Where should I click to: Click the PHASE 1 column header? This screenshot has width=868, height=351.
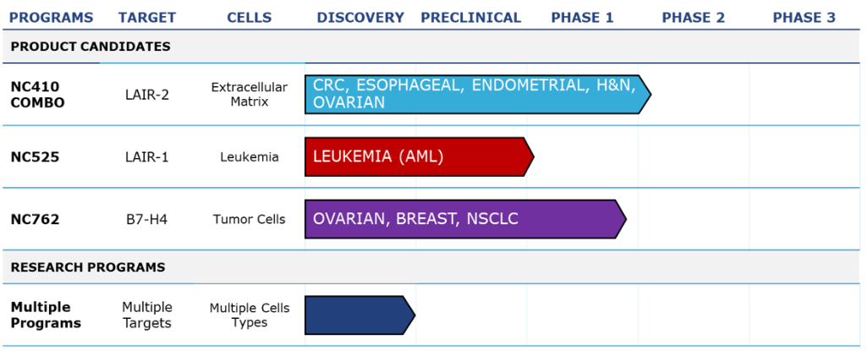point(582,18)
